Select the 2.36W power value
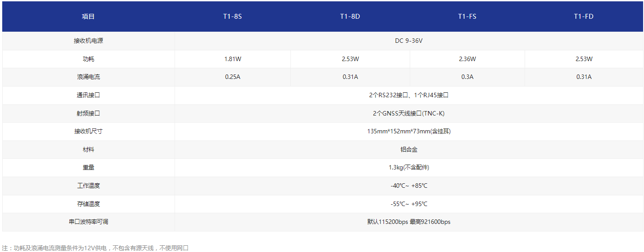644x252 pixels. [x=467, y=59]
